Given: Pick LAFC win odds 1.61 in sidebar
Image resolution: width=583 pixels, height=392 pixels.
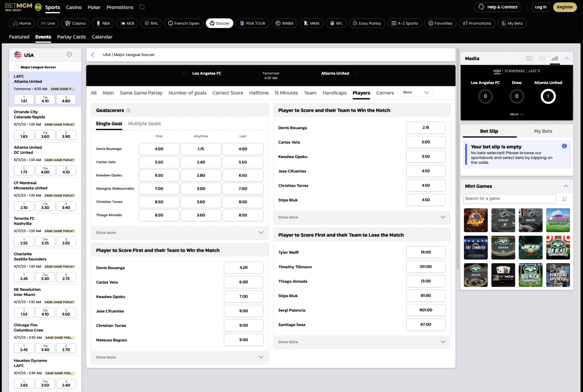Looking at the screenshot, I should 24,99.
